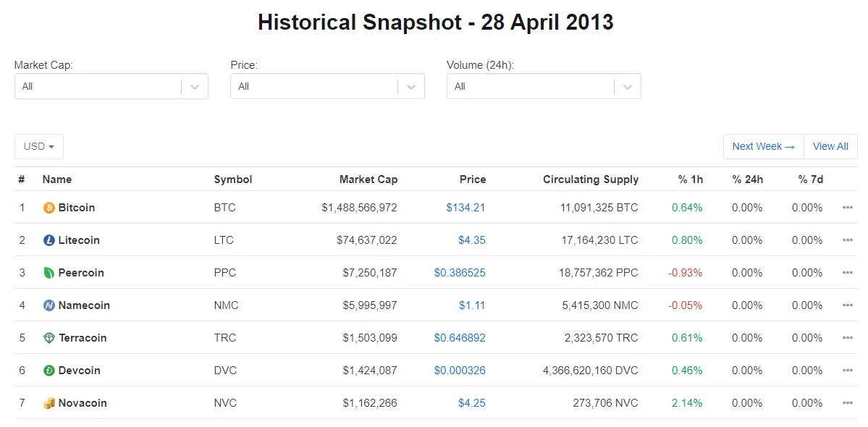Sort by the Circulating Supply column header
The width and height of the screenshot is (868, 427).
[591, 179]
